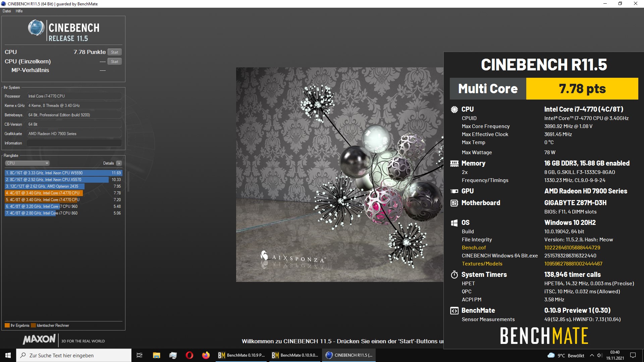Click the System Timers stopwatch icon
The width and height of the screenshot is (644, 362).
(x=454, y=275)
